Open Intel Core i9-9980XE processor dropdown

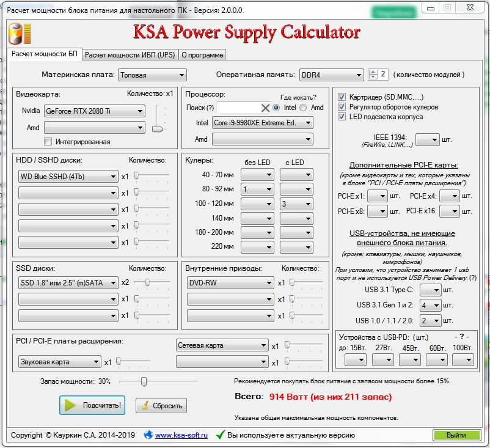click(x=263, y=123)
